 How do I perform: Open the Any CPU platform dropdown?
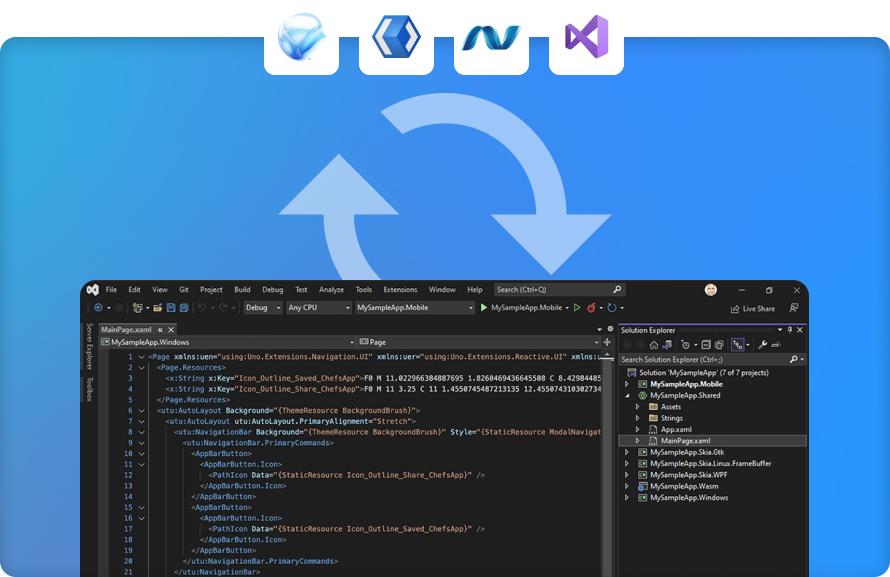pos(319,308)
